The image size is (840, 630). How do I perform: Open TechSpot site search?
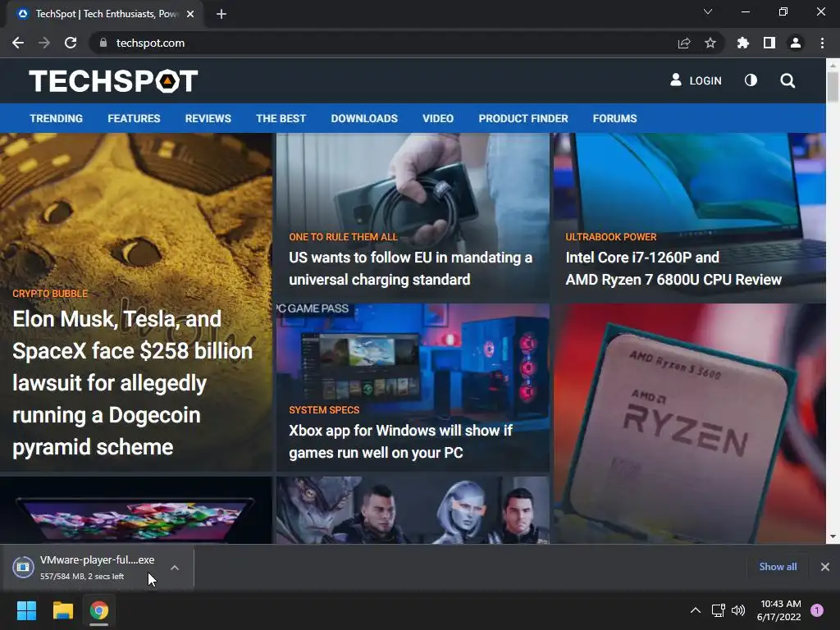[x=787, y=81]
